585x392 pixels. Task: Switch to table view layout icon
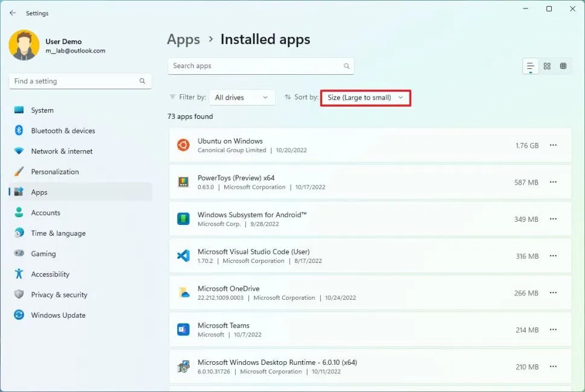tap(563, 66)
